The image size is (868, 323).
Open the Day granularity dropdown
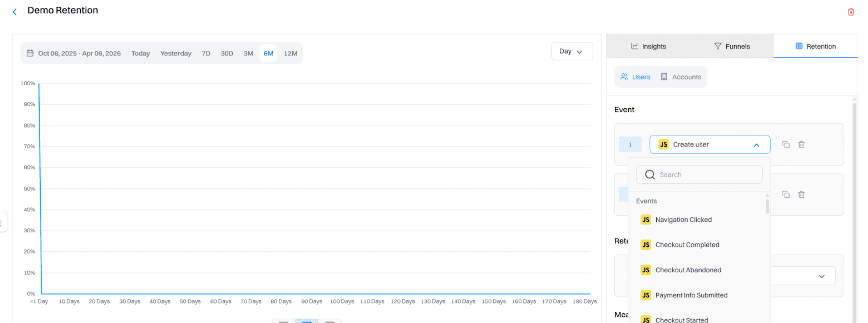tap(572, 51)
